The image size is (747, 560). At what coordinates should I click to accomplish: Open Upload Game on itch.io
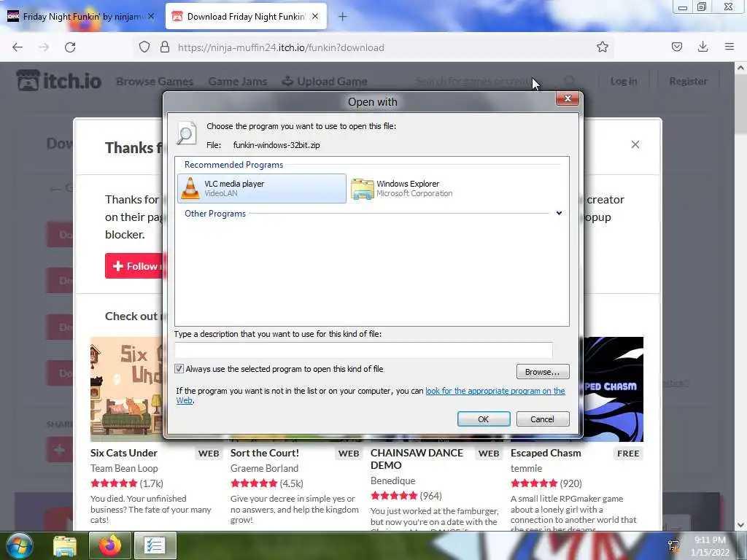tap(325, 82)
